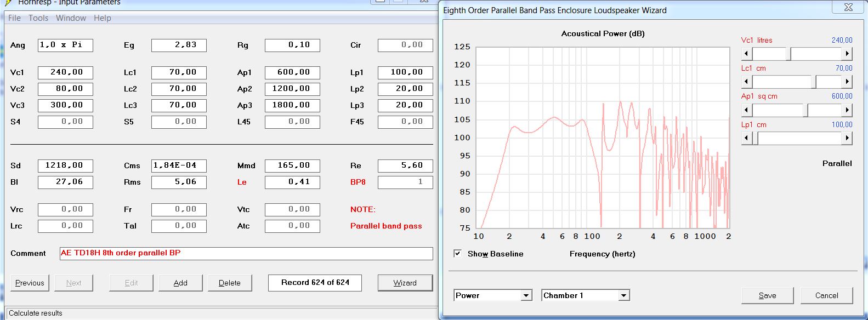Screen dimensions: 868x320
Task: Click the Vc2 input field
Action: pos(65,89)
